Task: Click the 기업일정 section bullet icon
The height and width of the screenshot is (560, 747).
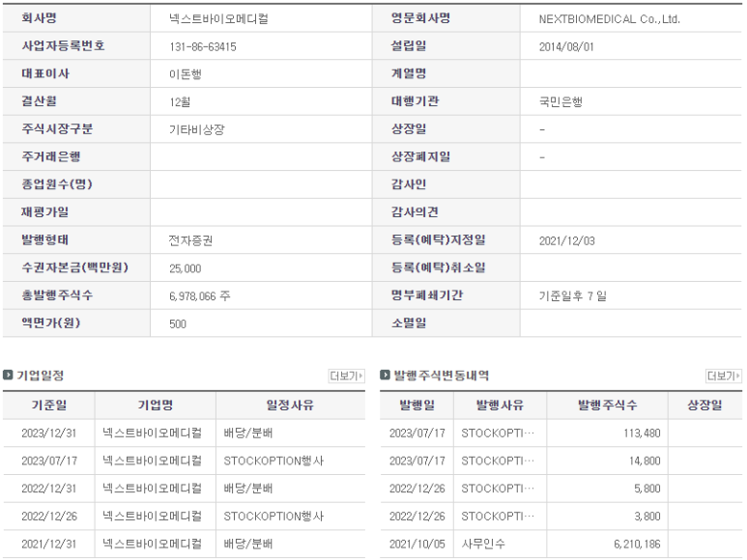Action: coord(8,375)
